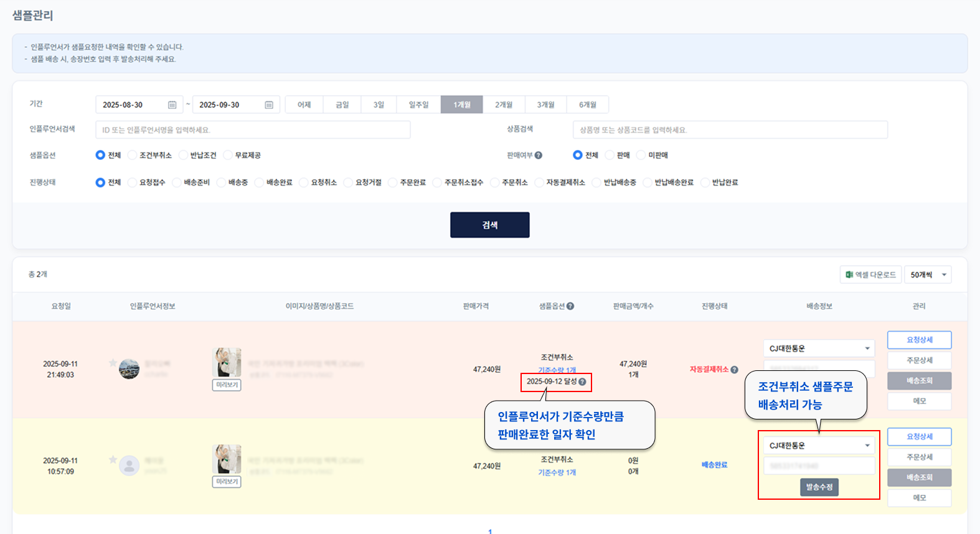Image resolution: width=980 pixels, height=534 pixels.
Task: Select the 일주일 period tab
Action: coord(418,105)
